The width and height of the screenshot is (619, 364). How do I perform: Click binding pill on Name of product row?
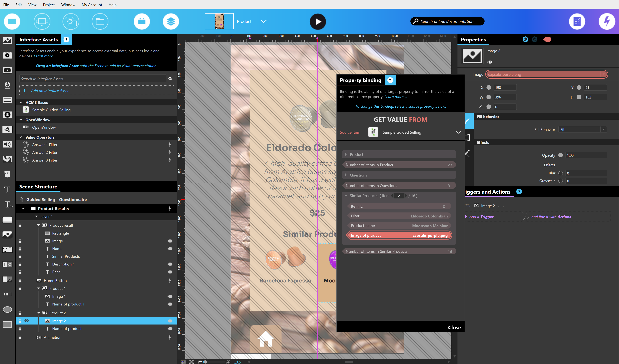click(x=170, y=328)
